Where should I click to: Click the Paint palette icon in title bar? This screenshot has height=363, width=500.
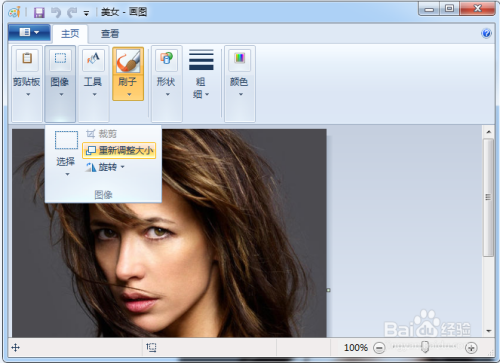14,12
